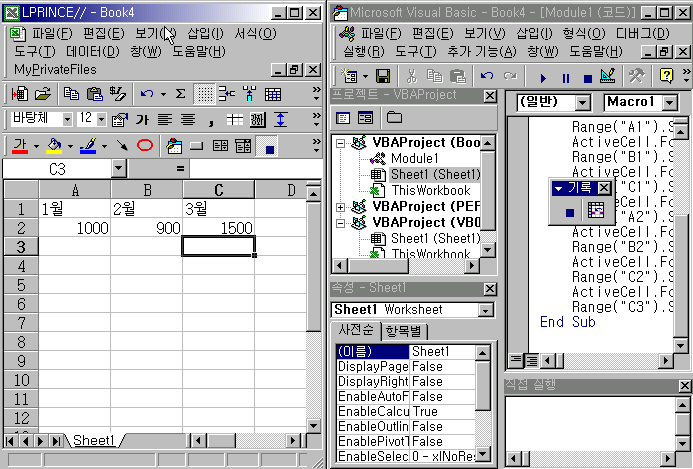693x469 pixels.
Task: Expand the VBAProject (PEF tree node
Action: (x=340, y=207)
